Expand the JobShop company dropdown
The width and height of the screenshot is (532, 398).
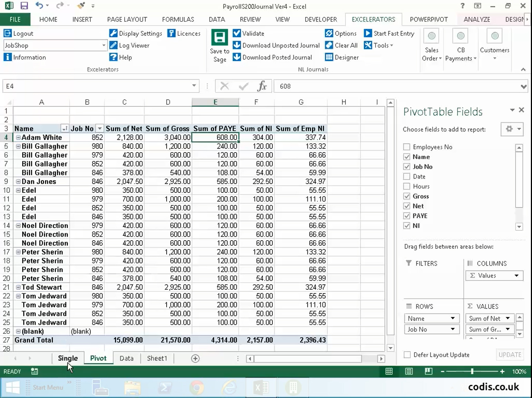coord(104,45)
